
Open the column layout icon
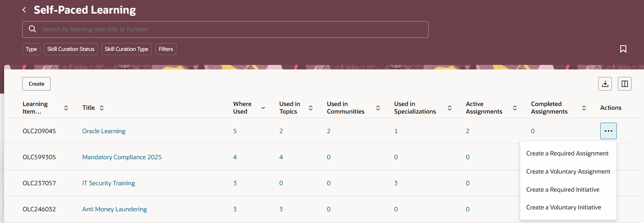tap(624, 84)
